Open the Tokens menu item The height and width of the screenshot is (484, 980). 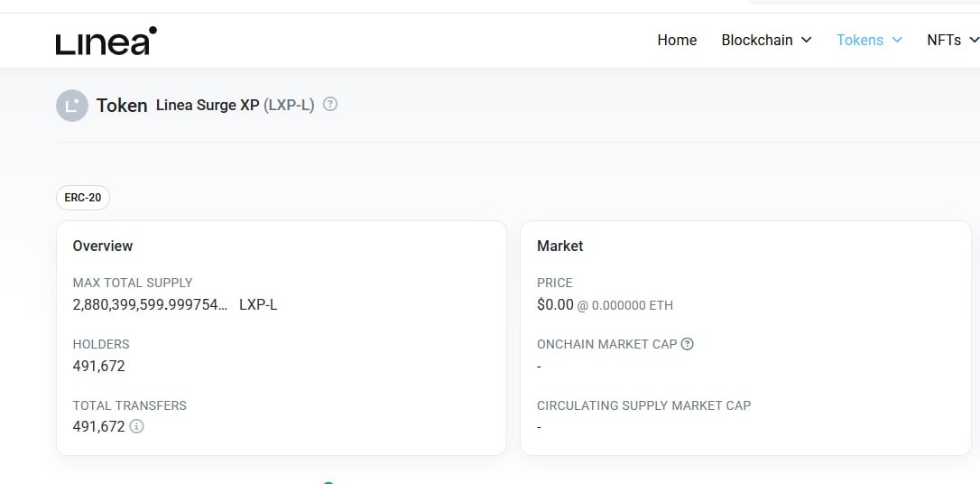(x=860, y=40)
